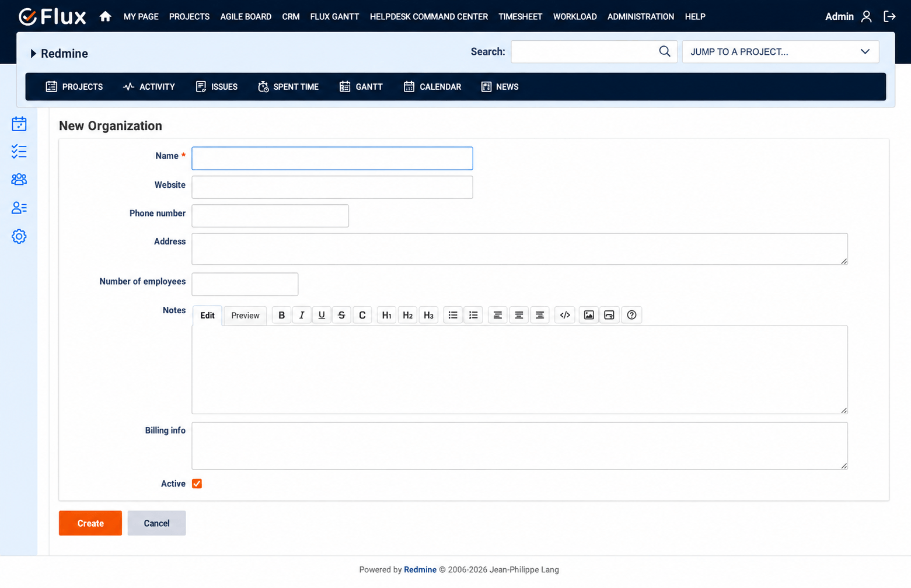Open text formatting help
The height and width of the screenshot is (588, 911).
(x=631, y=315)
